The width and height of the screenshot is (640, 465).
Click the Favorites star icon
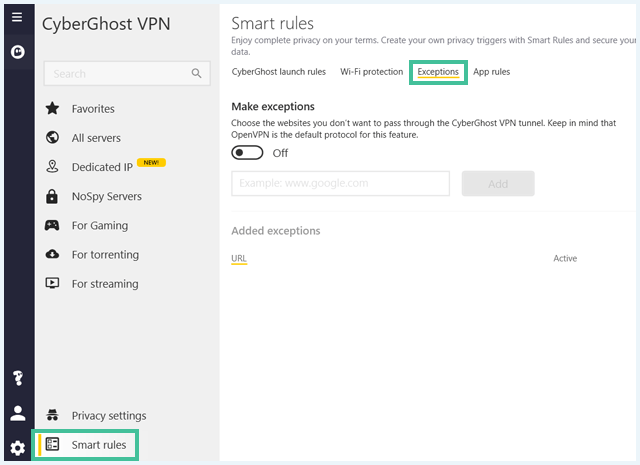tap(52, 109)
